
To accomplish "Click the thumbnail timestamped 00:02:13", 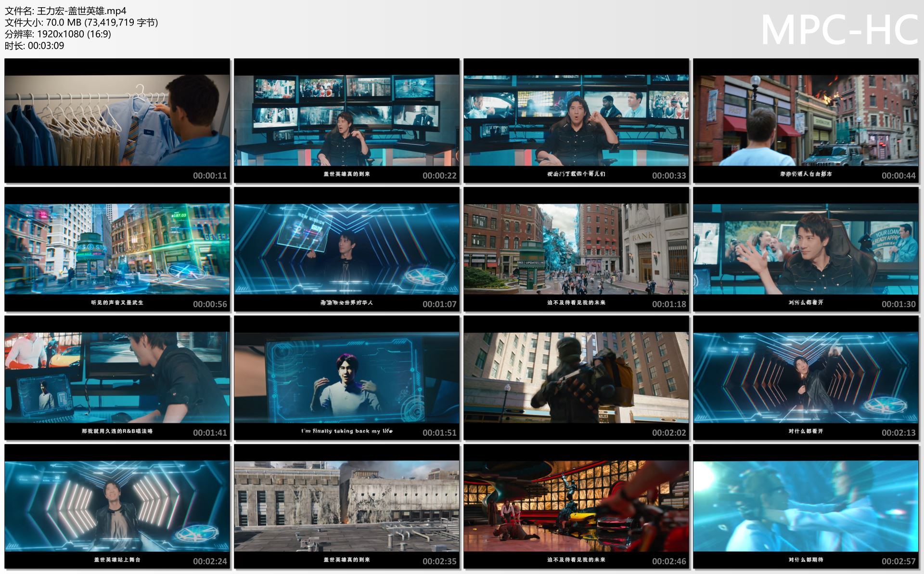I will coord(806,378).
